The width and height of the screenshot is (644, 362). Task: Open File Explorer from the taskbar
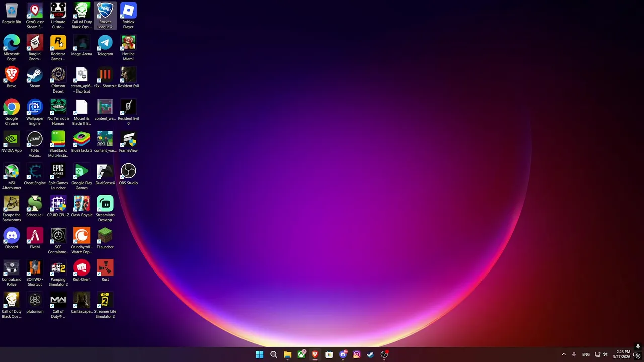tap(287, 354)
